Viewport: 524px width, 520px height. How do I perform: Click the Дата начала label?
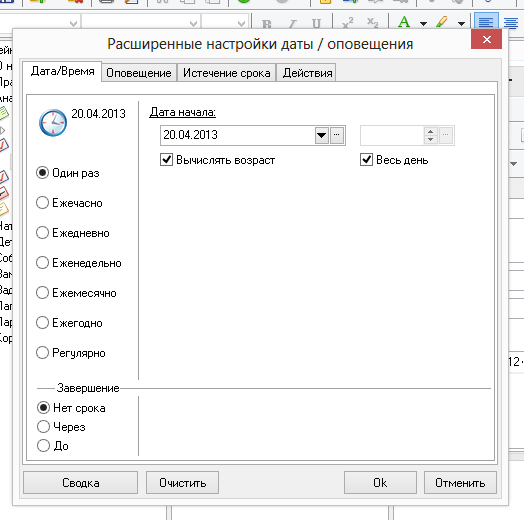click(182, 112)
